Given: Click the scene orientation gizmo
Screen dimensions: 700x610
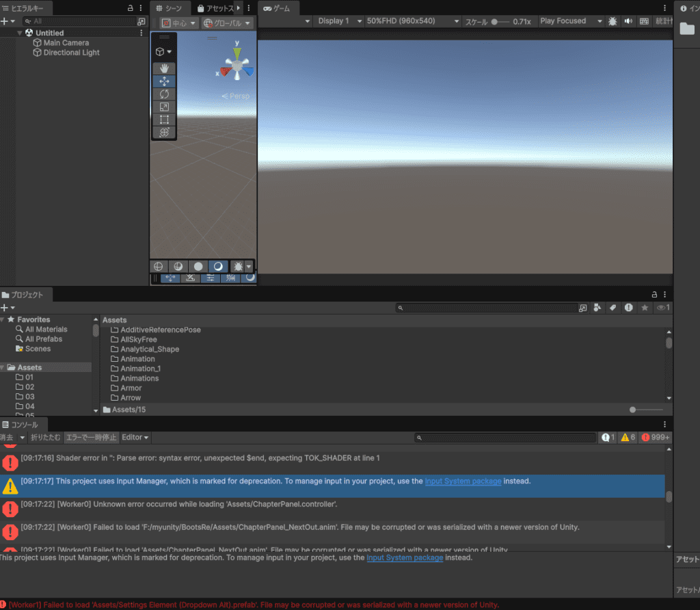Looking at the screenshot, I should pos(237,64).
